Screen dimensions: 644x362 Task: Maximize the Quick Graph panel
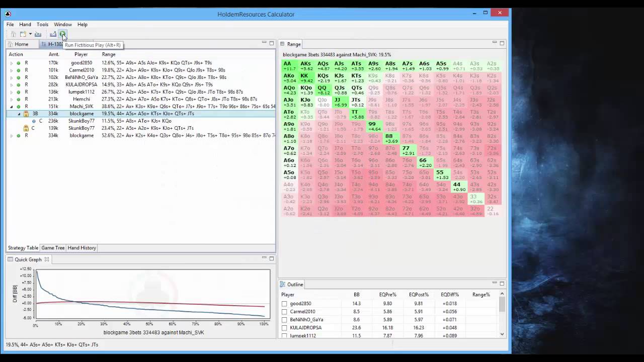click(x=272, y=258)
